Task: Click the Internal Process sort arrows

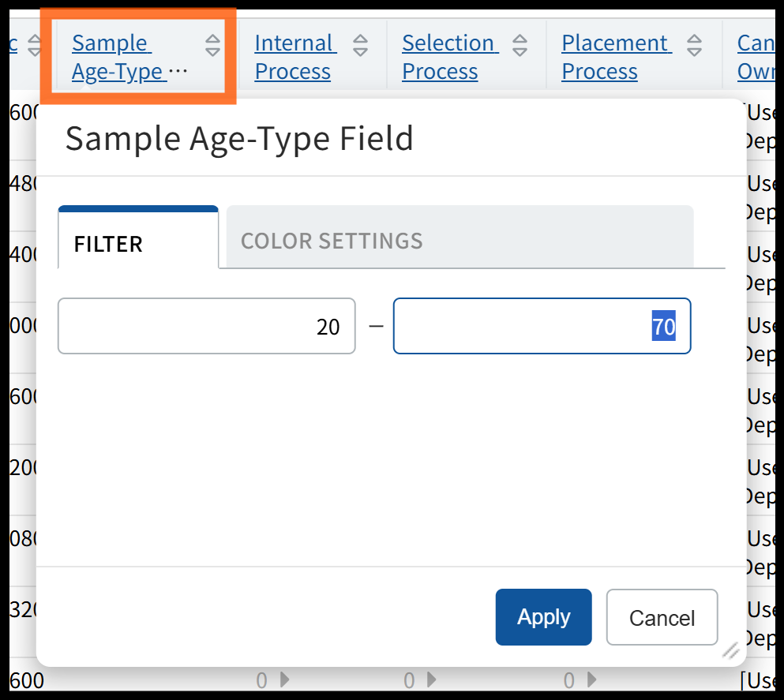Action: (360, 45)
